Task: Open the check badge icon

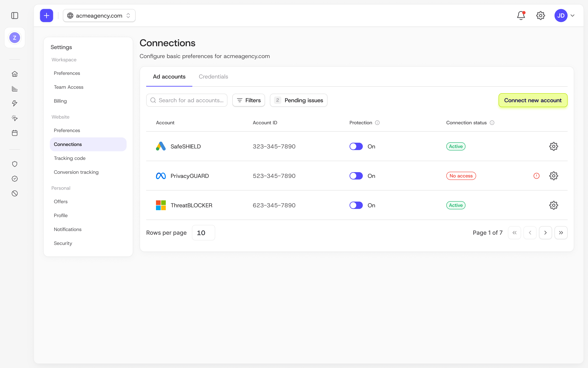Action: coord(14,179)
